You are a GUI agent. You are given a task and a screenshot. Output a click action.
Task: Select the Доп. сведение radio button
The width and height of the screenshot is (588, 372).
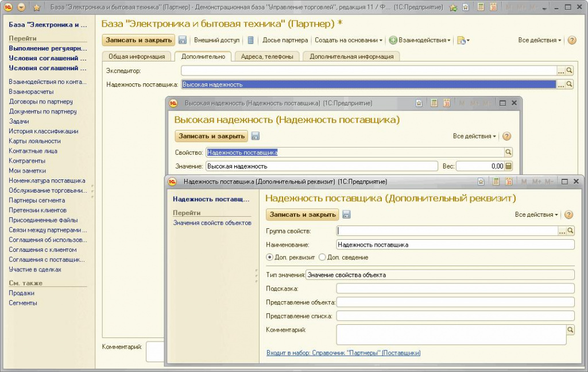pyautogui.click(x=322, y=258)
